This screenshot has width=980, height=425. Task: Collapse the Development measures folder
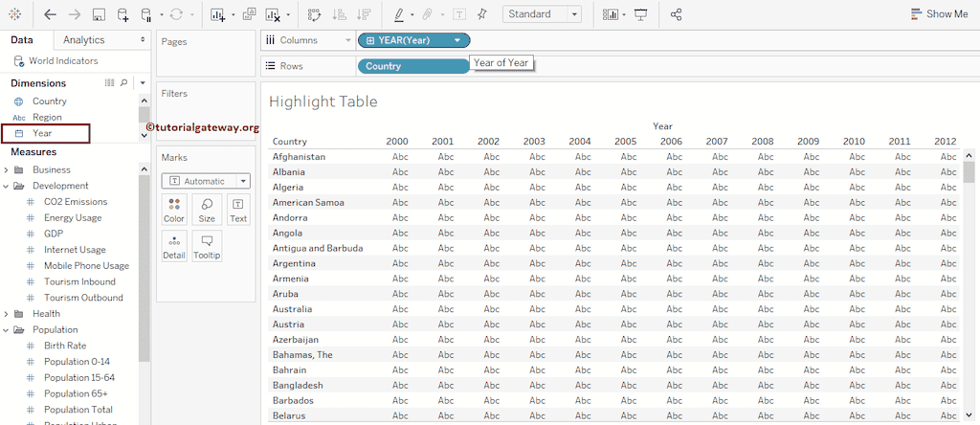click(7, 187)
